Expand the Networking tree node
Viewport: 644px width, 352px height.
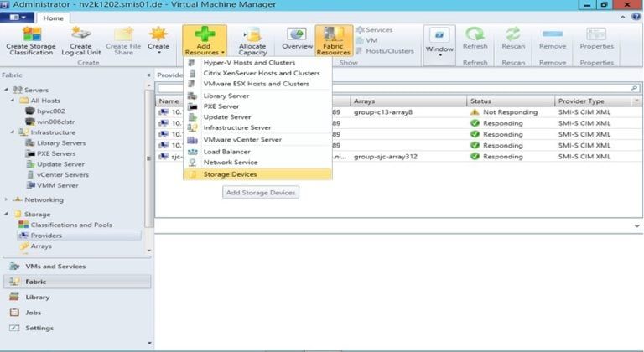click(6, 199)
